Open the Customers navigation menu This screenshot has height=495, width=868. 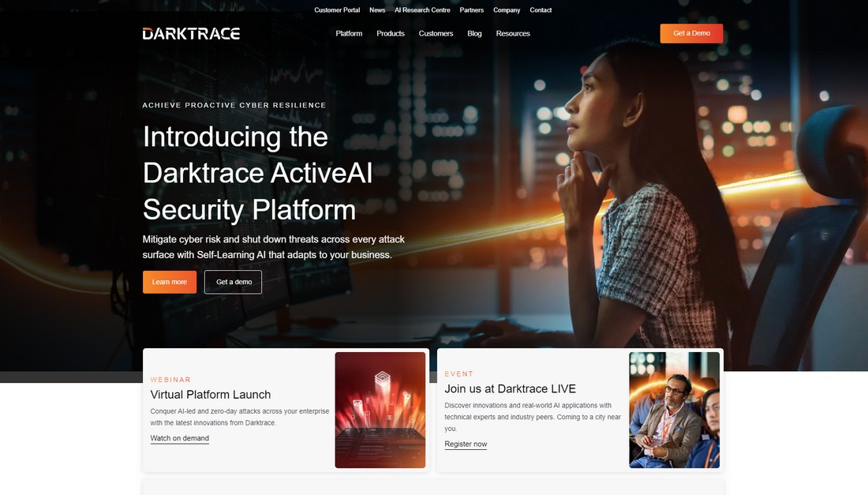pos(436,33)
